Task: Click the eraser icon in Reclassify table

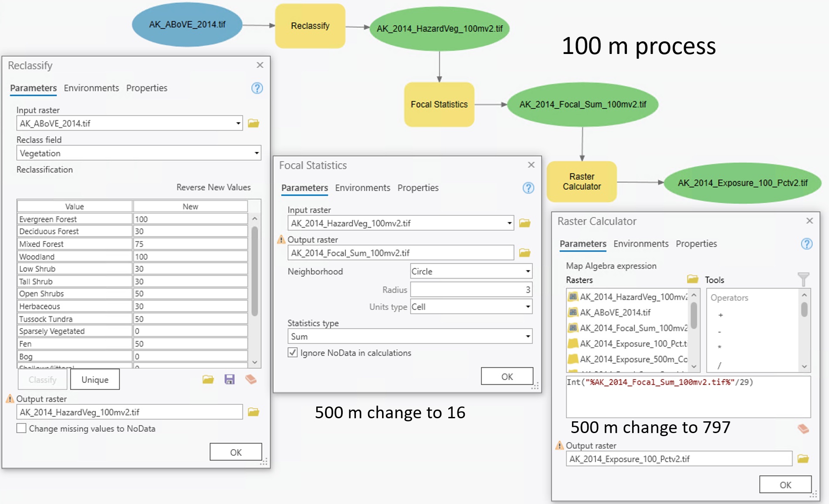Action: (x=251, y=380)
